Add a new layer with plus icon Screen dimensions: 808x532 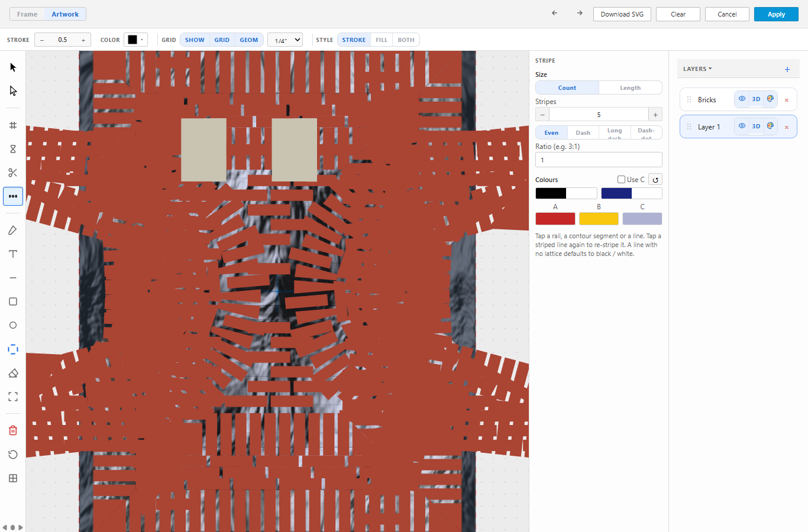tap(787, 69)
